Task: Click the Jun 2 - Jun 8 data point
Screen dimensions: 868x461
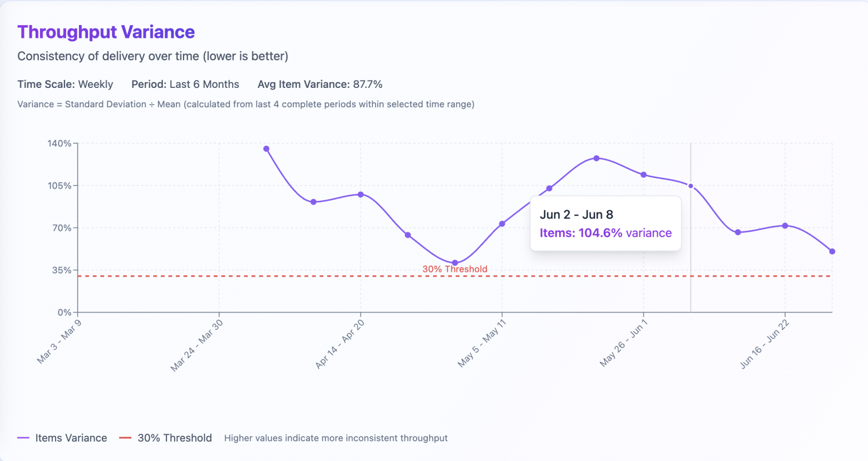Action: pos(691,186)
